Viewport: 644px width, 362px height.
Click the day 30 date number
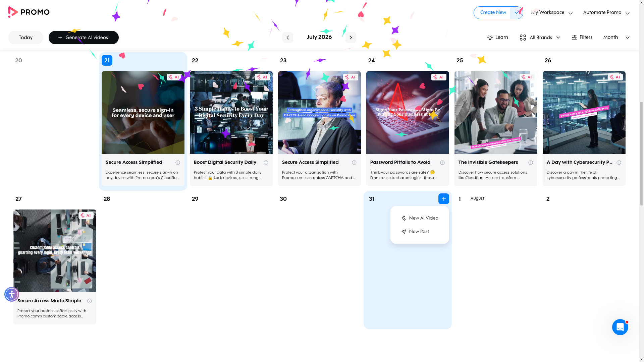coord(283,199)
